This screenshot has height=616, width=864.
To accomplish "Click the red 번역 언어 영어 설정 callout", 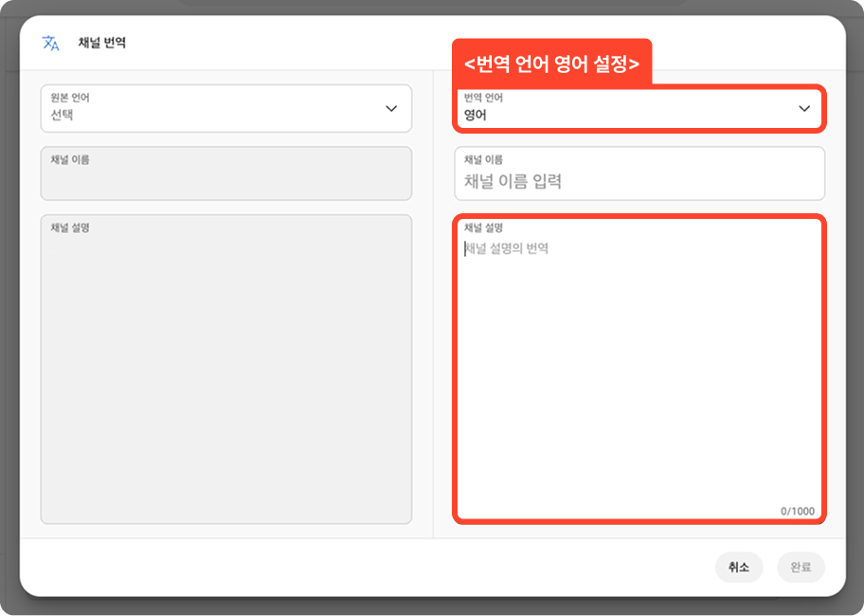I will (551, 63).
